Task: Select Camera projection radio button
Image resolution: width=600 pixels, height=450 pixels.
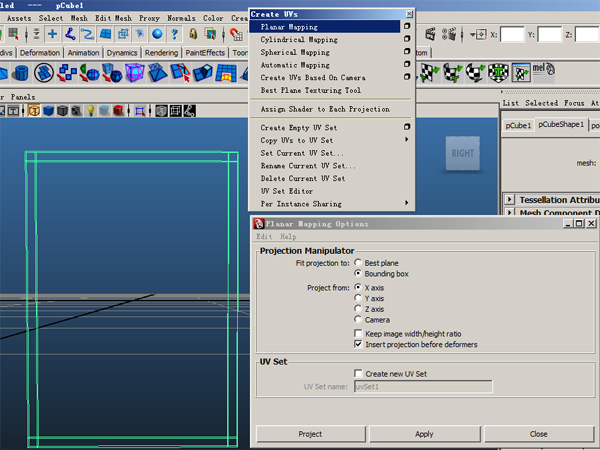Action: [358, 319]
